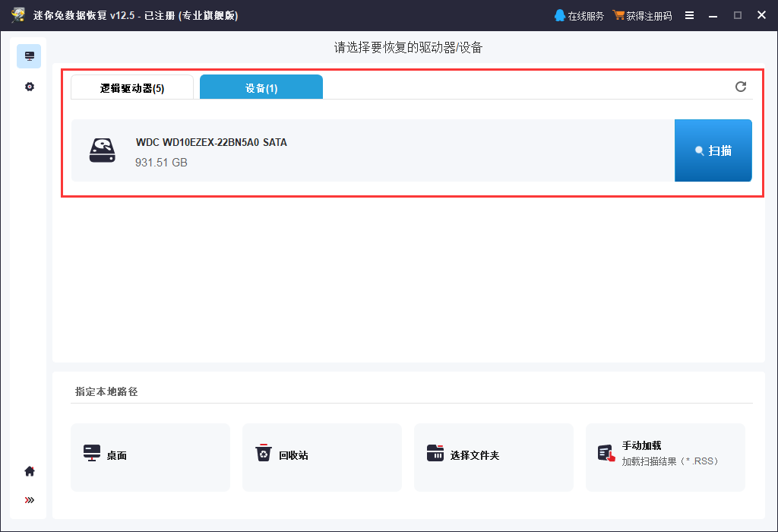Click 获得注册码 to get license

(x=642, y=16)
